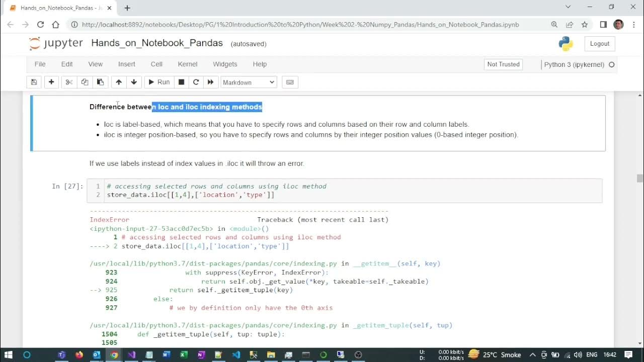Toggle the browser side panel
The image size is (644, 362).
point(603,24)
